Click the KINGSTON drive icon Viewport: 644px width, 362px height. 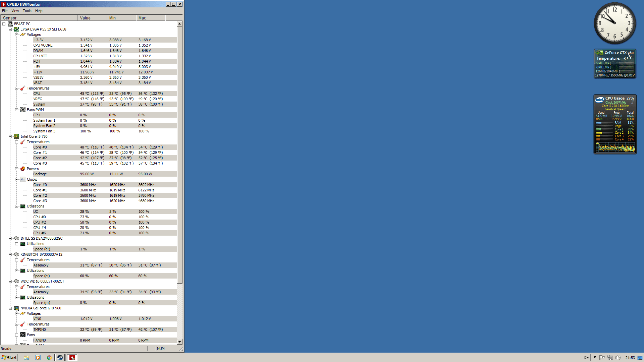(16, 254)
